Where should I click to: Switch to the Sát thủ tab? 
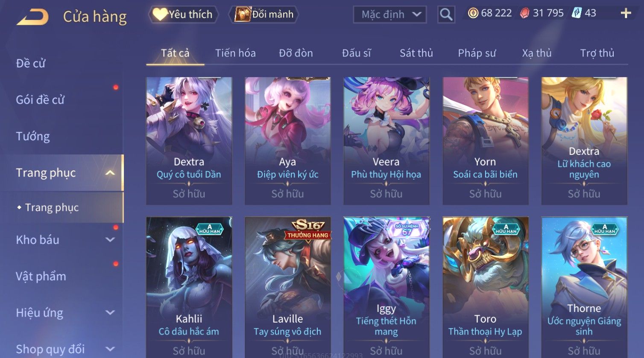point(416,53)
